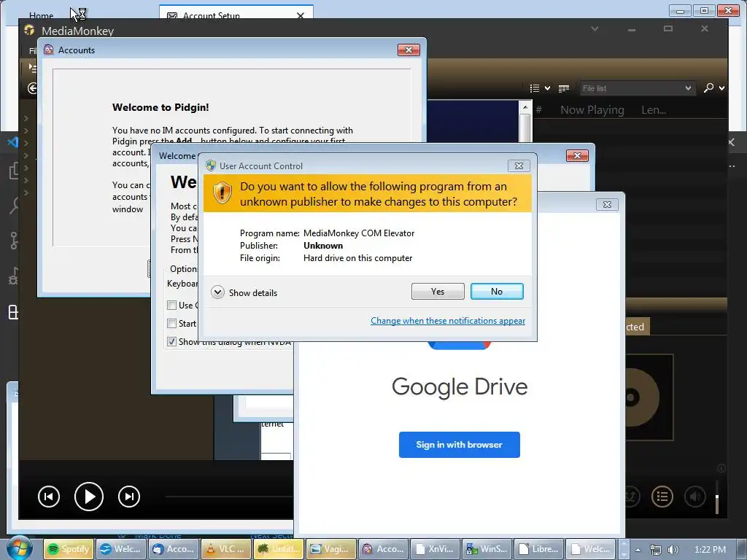Screen dimensions: 747x560
Task: Toggle the 'Use C…' checkbox in NVDA welcome dialog
Action: pyautogui.click(x=172, y=306)
